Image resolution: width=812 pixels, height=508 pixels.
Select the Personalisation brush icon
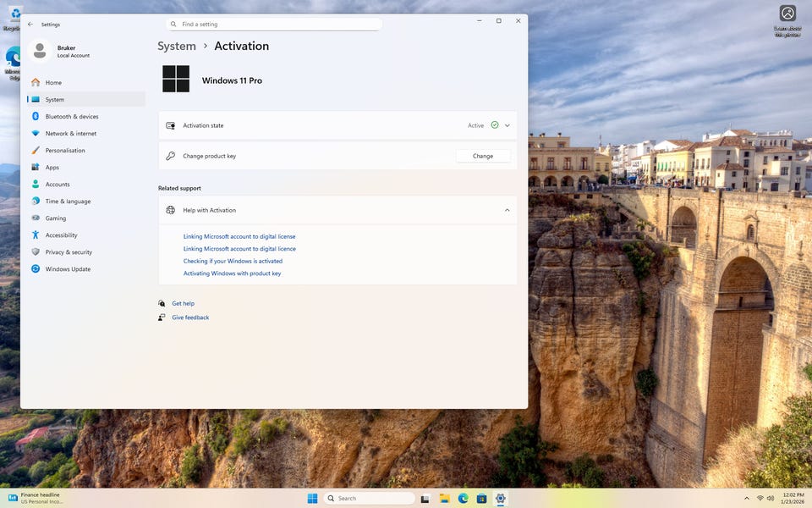coord(36,151)
